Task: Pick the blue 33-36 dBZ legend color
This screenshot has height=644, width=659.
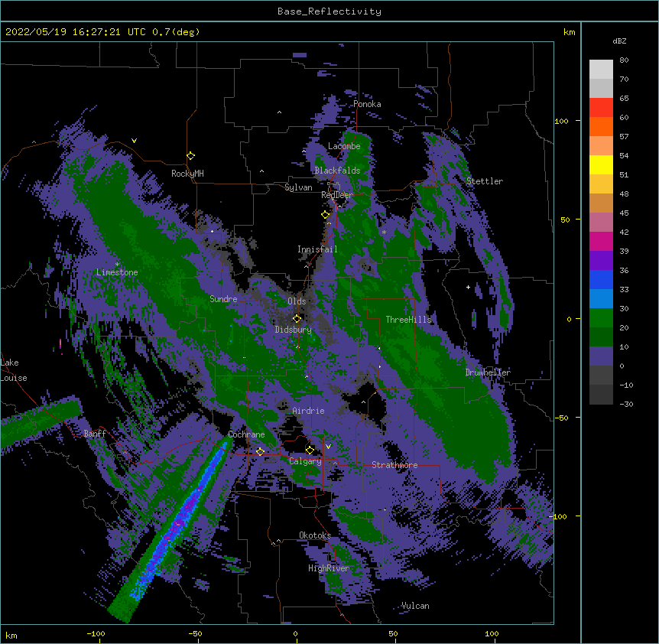Action: pyautogui.click(x=601, y=279)
